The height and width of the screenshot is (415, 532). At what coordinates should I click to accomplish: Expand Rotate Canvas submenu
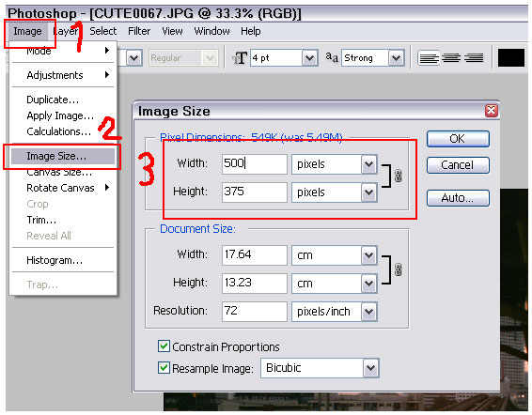tap(63, 188)
